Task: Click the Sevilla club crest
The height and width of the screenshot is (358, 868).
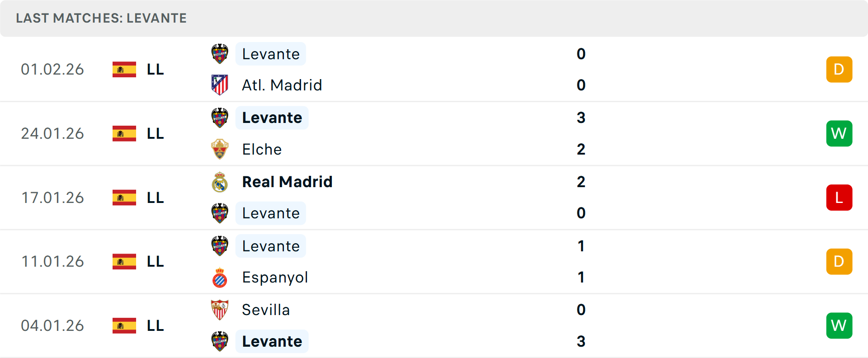Action: tap(220, 310)
